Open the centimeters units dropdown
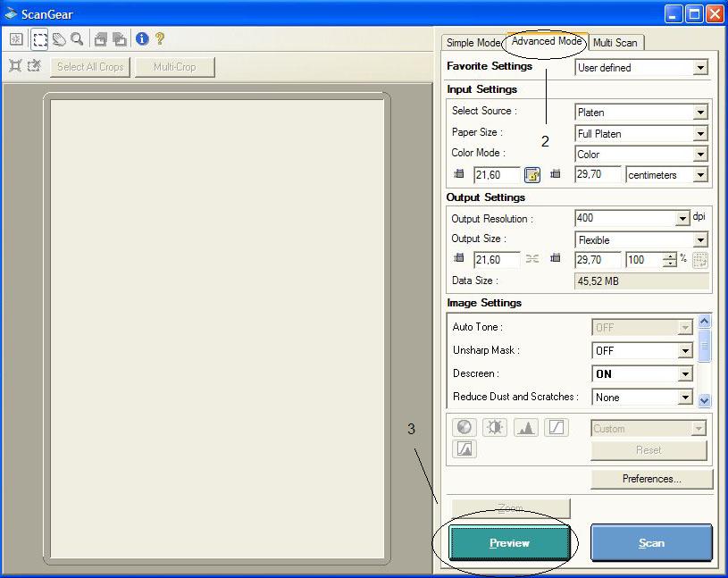 666,175
